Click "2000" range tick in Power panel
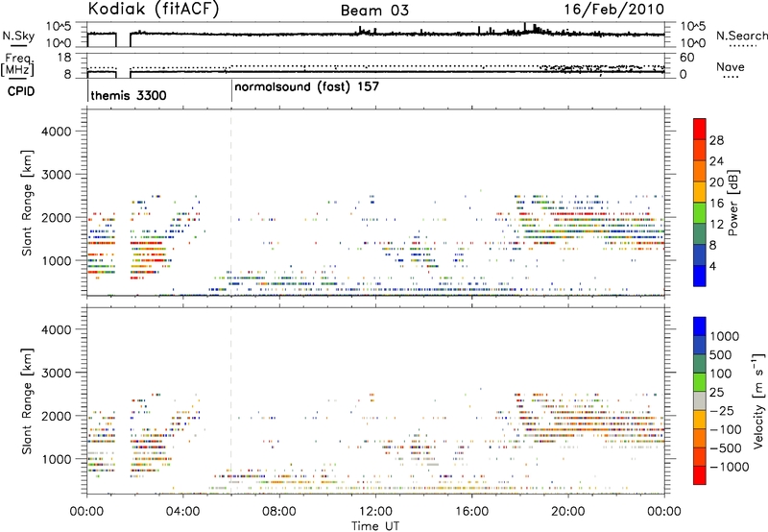This screenshot has width=768, height=532. pyautogui.click(x=56, y=217)
